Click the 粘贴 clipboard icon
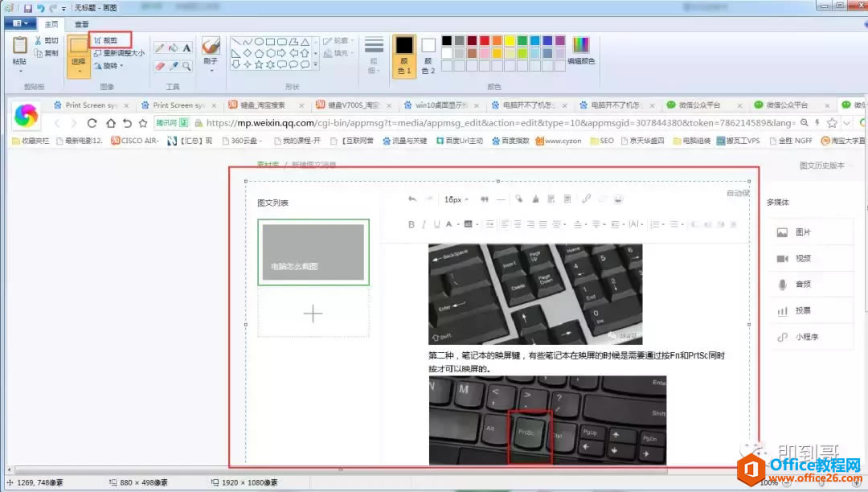This screenshot has height=492, width=868. coord(19,45)
